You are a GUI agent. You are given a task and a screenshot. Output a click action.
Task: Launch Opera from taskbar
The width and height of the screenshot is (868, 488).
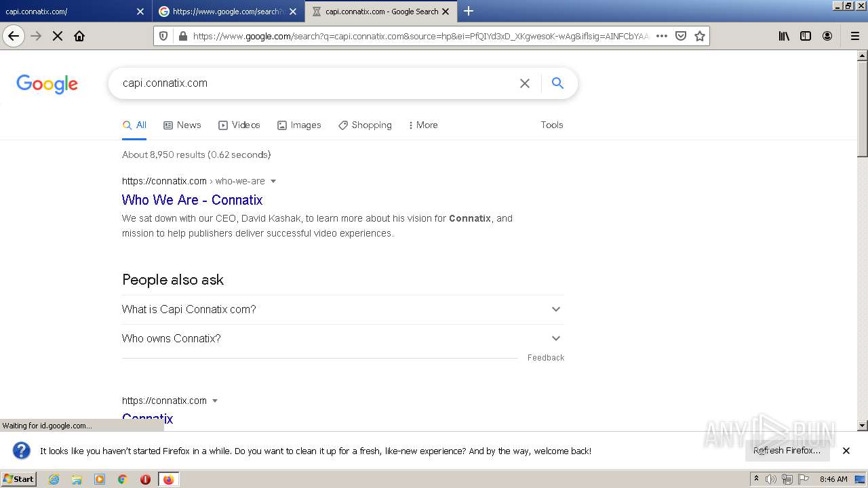(x=145, y=479)
